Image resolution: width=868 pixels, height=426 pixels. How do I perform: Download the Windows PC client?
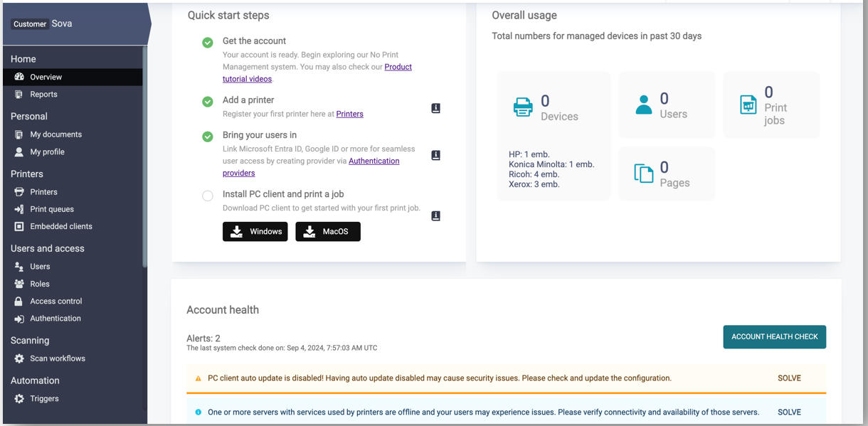255,232
